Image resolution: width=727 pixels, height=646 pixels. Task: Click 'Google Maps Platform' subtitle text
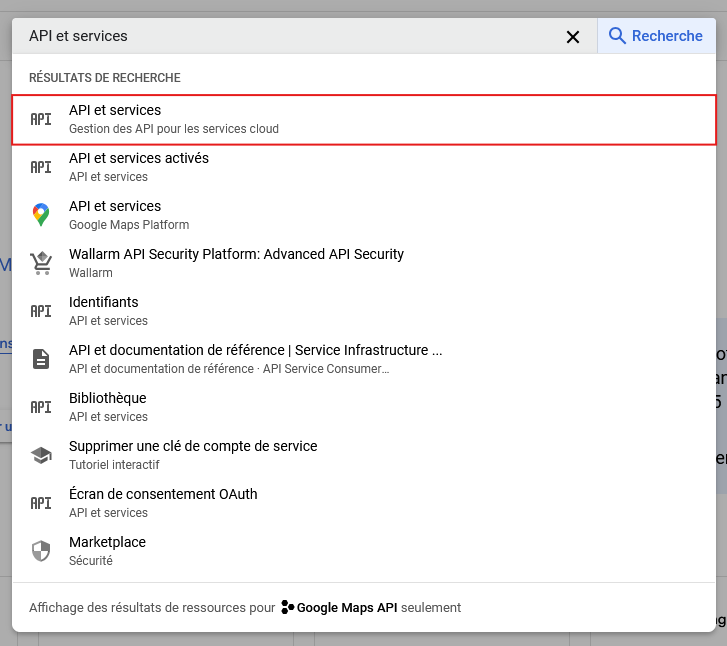coord(129,225)
